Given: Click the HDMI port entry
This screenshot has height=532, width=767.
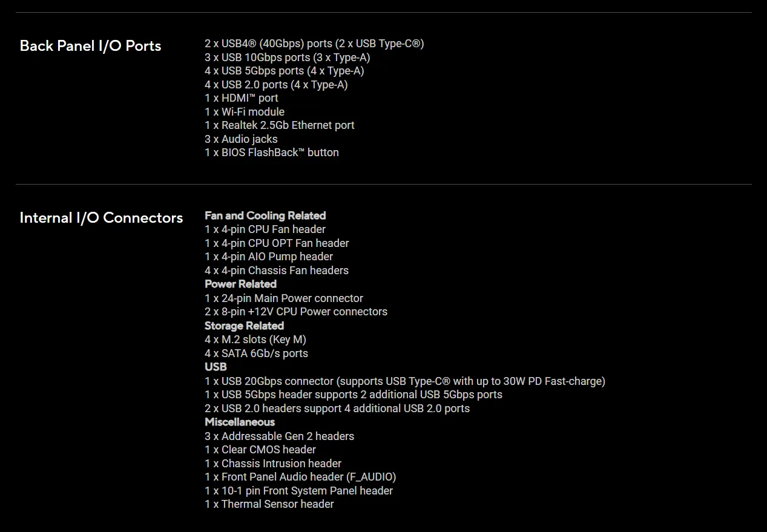Looking at the screenshot, I should tap(241, 98).
